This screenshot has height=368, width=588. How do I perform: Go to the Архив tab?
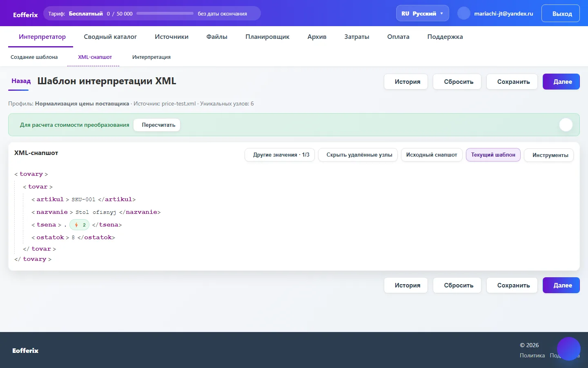click(x=317, y=37)
